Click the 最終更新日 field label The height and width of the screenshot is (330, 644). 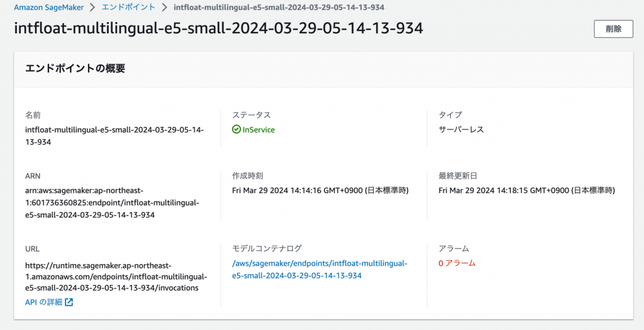click(x=458, y=175)
